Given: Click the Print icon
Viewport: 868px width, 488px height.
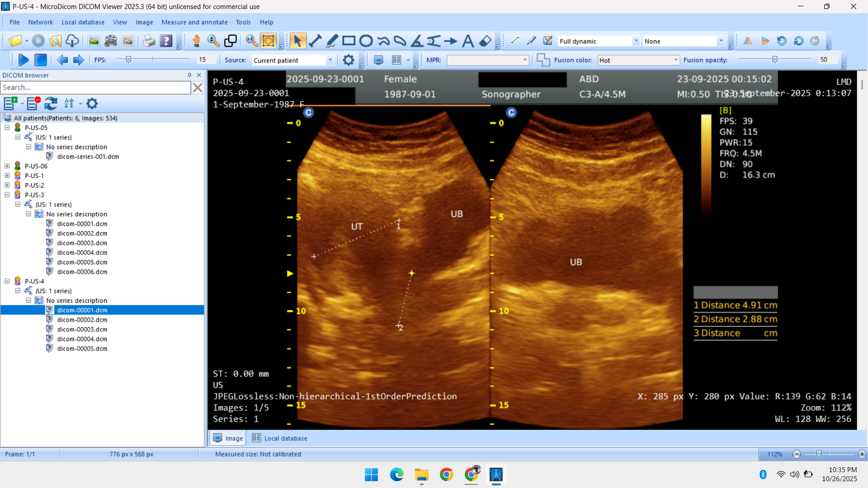Looking at the screenshot, I should point(149,41).
